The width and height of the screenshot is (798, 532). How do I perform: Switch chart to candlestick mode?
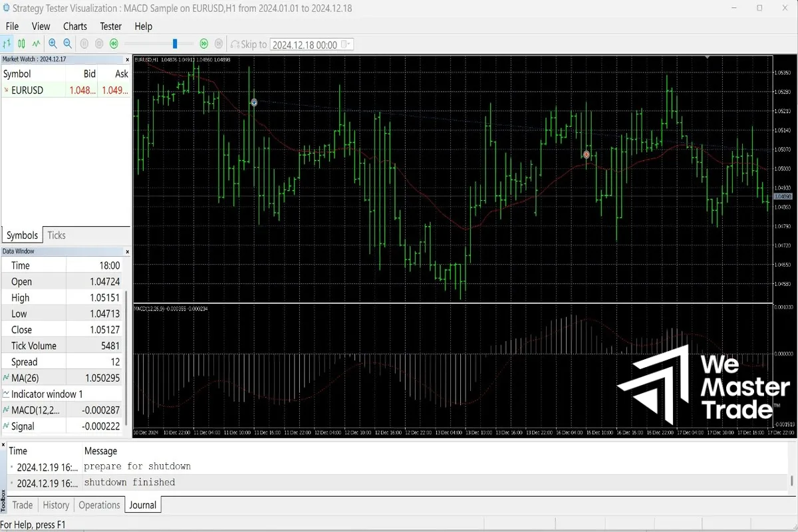click(x=21, y=43)
